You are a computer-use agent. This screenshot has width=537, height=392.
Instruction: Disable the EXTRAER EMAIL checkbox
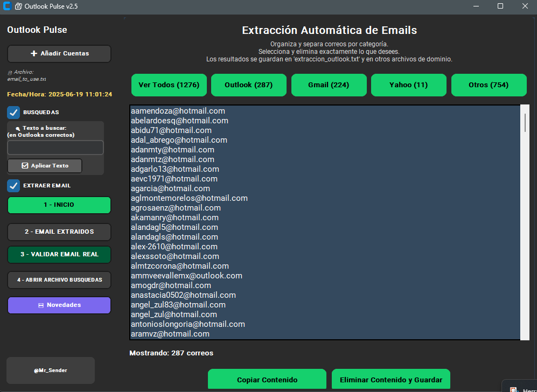(13, 186)
